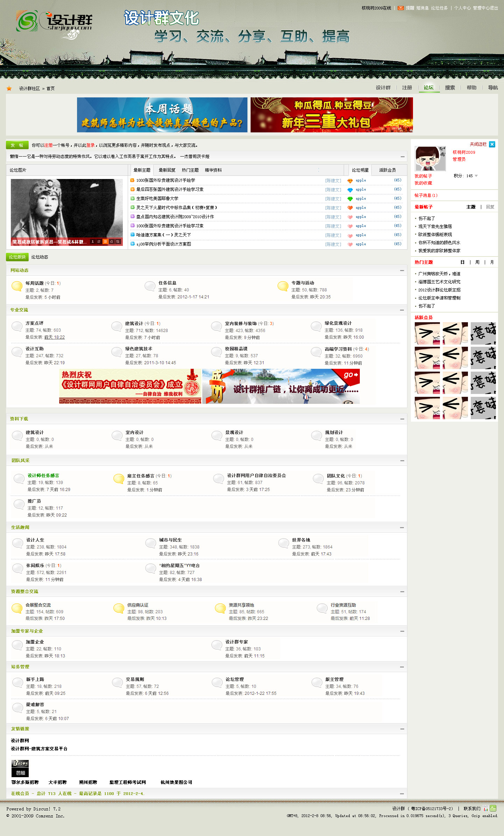Open the 搜索 navigation menu item
The image size is (504, 836).
[x=450, y=88]
